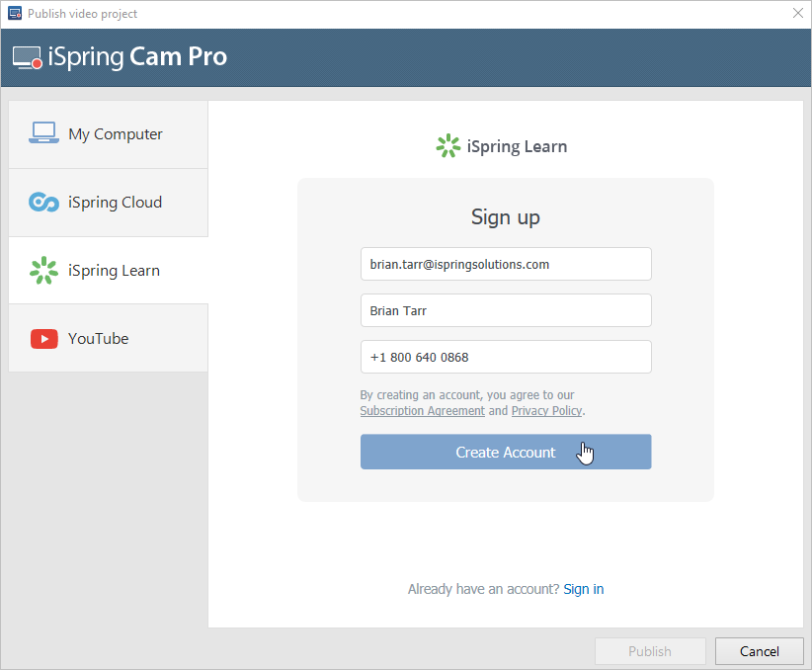The height and width of the screenshot is (670, 812).
Task: Open the Subscription Agreement link
Action: point(422,411)
